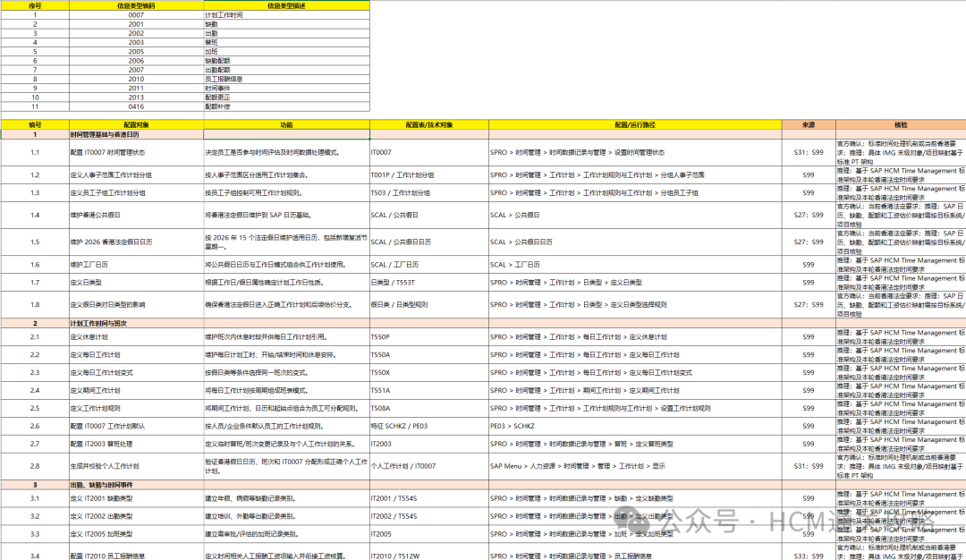The height and width of the screenshot is (560, 966).
Task: Click the cell '生成并校验个人工作计划'
Action: 136,466
